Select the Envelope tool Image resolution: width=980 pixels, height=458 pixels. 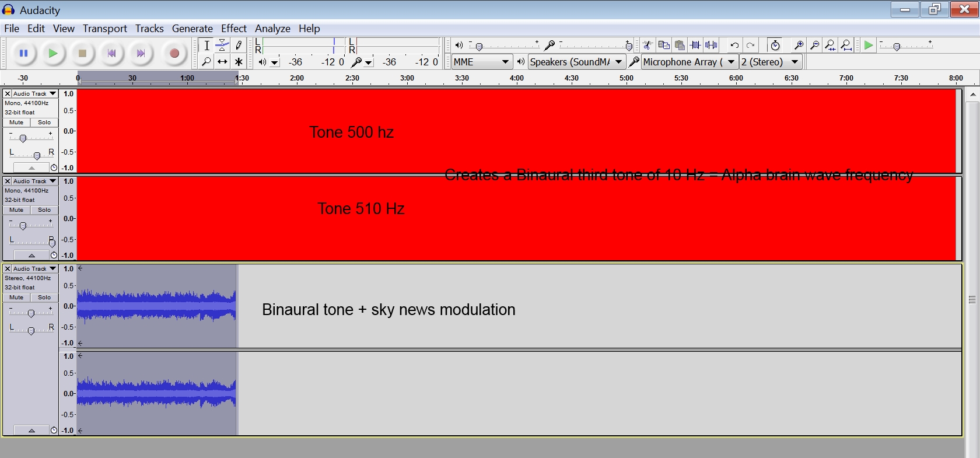222,46
